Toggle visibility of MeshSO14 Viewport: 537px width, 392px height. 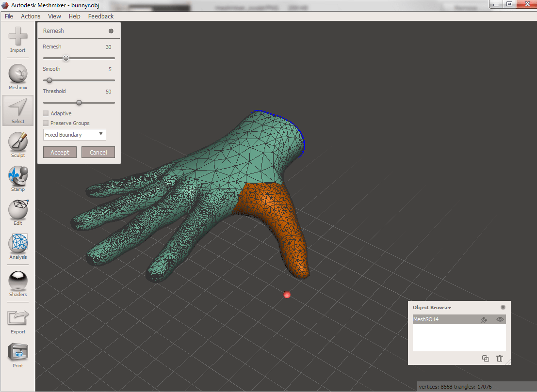click(500, 319)
